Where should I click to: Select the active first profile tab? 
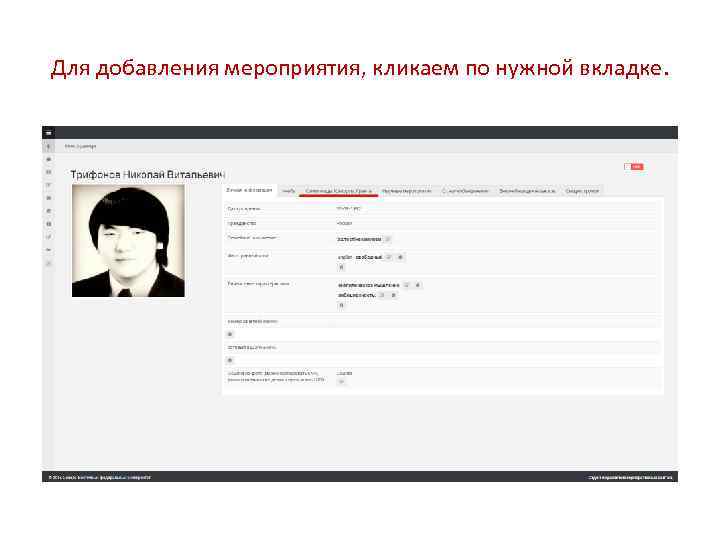249,190
